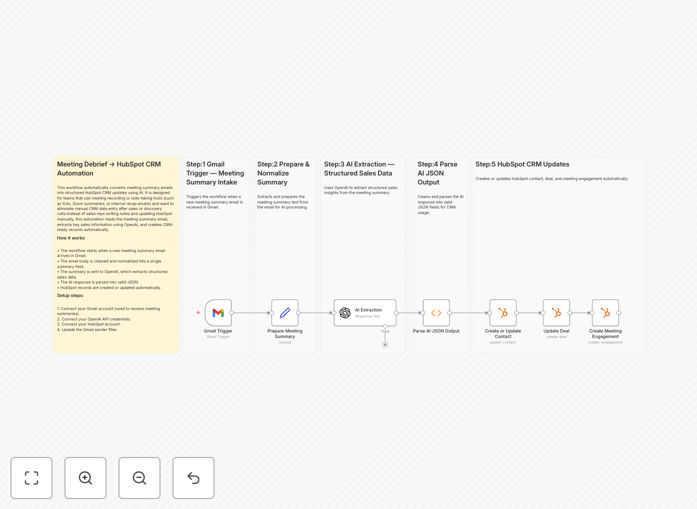Select the Gmail Trigger node icon
This screenshot has width=697, height=509.
click(x=218, y=313)
